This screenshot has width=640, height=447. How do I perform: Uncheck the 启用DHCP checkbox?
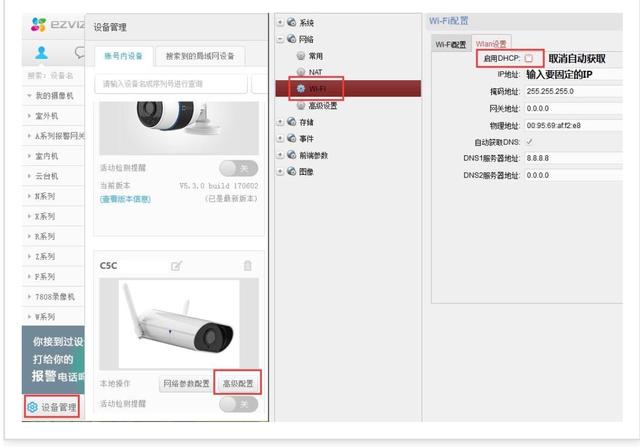coord(529,58)
